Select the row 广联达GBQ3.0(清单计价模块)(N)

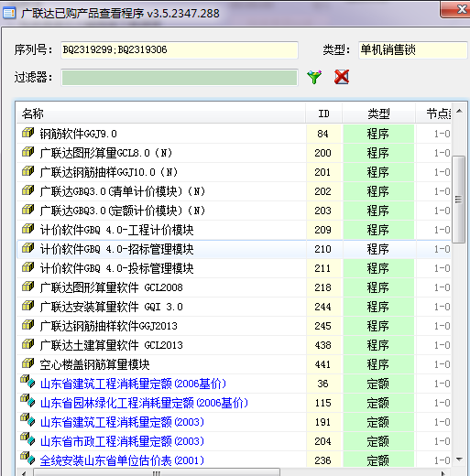pos(234,191)
